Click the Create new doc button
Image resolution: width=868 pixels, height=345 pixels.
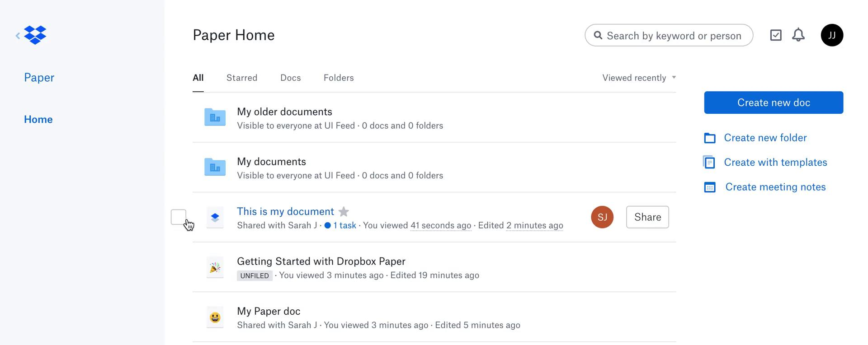tap(774, 103)
